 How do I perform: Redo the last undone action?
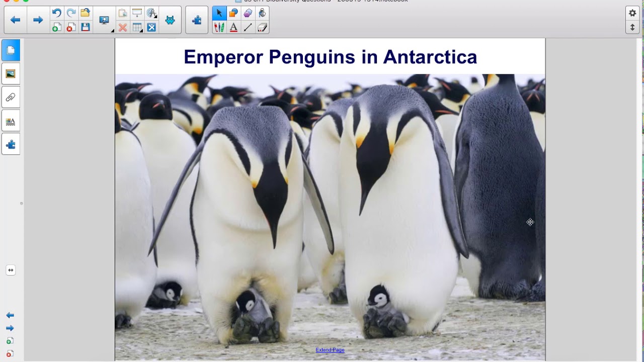click(x=71, y=13)
